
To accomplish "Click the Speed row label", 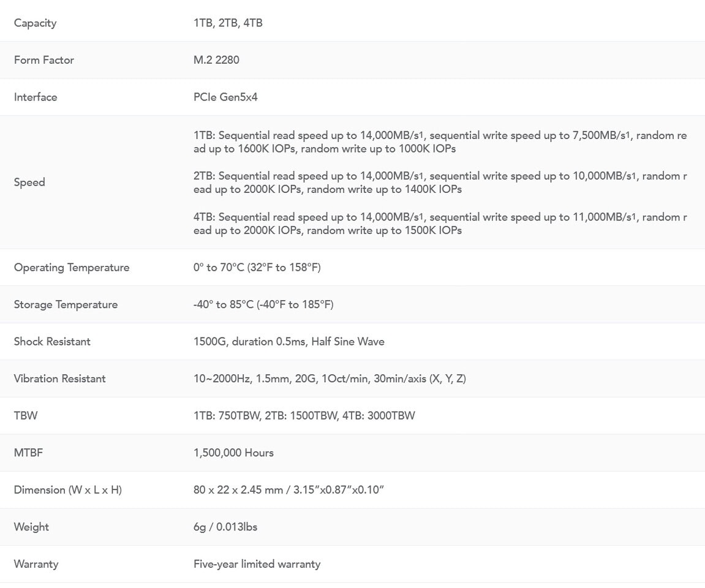I will [x=29, y=182].
